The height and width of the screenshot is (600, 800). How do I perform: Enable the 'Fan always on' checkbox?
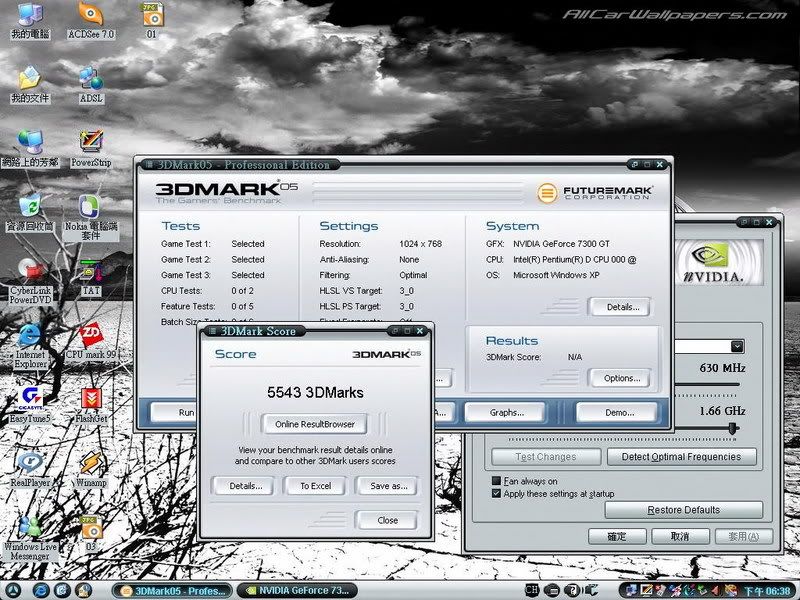click(496, 481)
